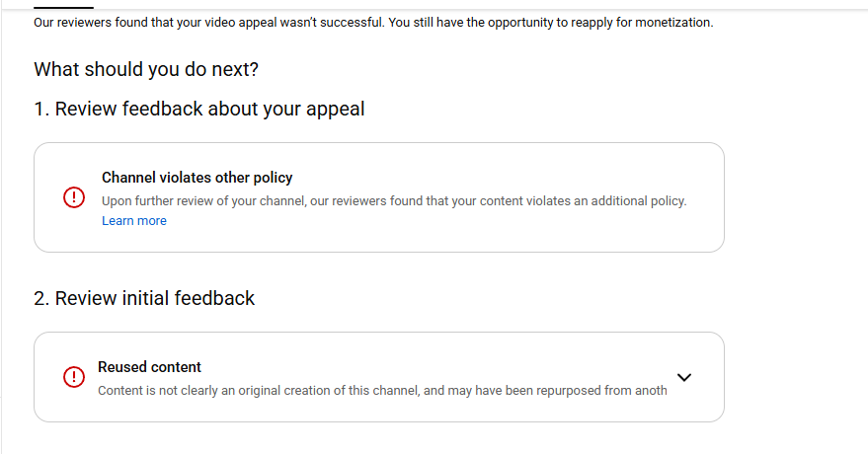The width and height of the screenshot is (868, 454).
Task: Click the "Review feedback about your appeal" heading
Action: point(210,109)
